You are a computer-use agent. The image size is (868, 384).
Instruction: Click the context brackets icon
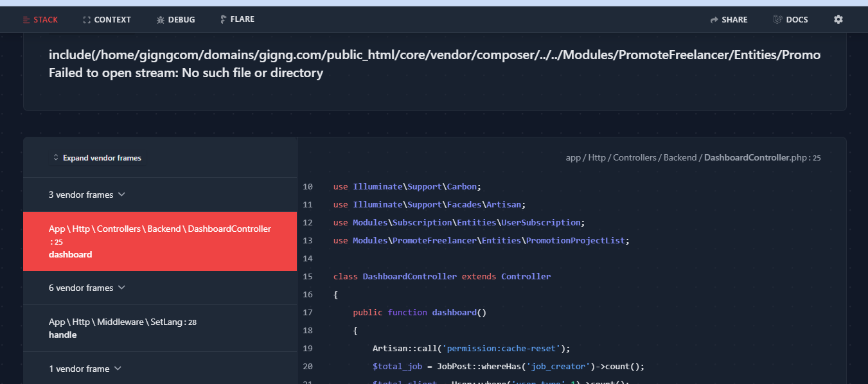[x=87, y=20]
